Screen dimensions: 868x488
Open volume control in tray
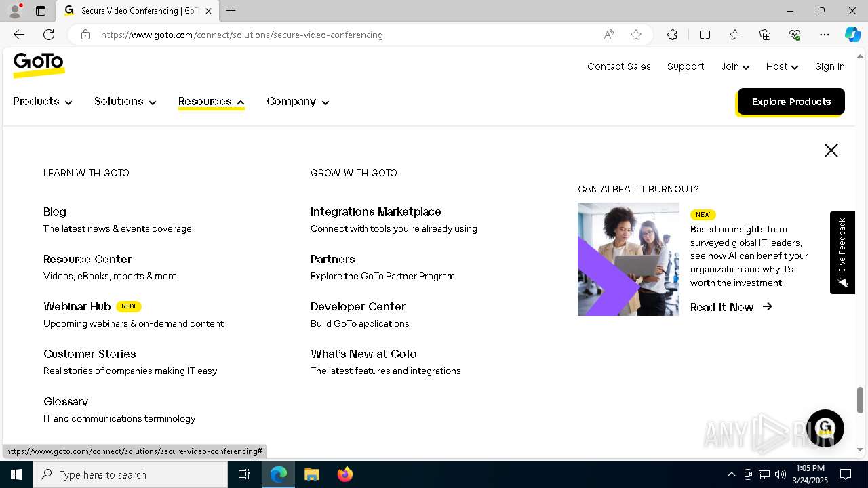point(781,474)
